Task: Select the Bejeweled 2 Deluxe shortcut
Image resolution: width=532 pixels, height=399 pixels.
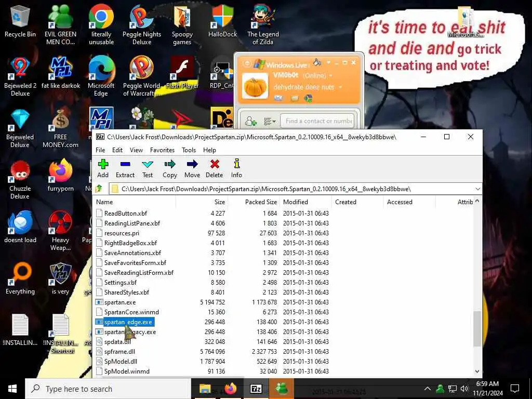Action: coord(20,77)
